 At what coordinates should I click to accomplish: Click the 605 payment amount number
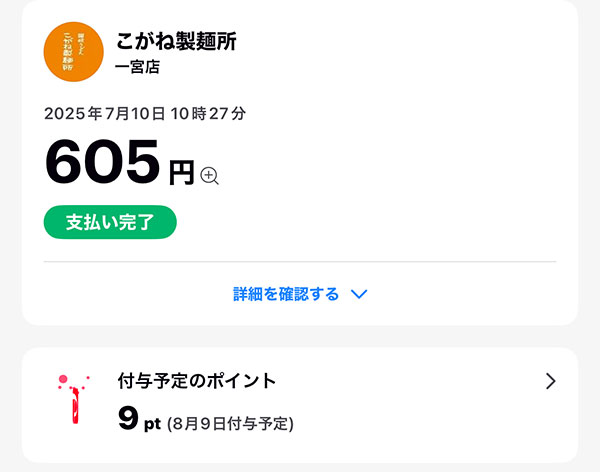(102, 162)
